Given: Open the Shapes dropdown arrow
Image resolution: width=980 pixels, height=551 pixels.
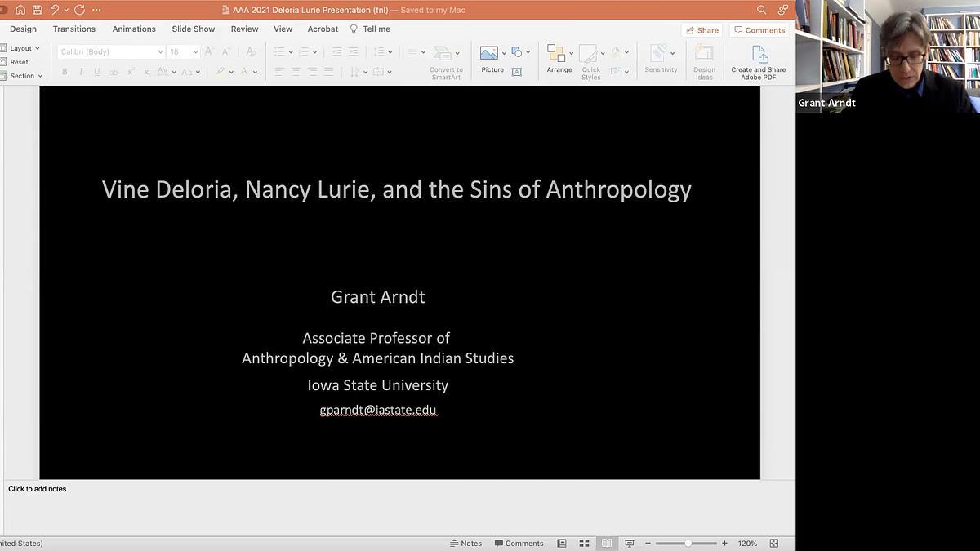Looking at the screenshot, I should pyautogui.click(x=528, y=52).
